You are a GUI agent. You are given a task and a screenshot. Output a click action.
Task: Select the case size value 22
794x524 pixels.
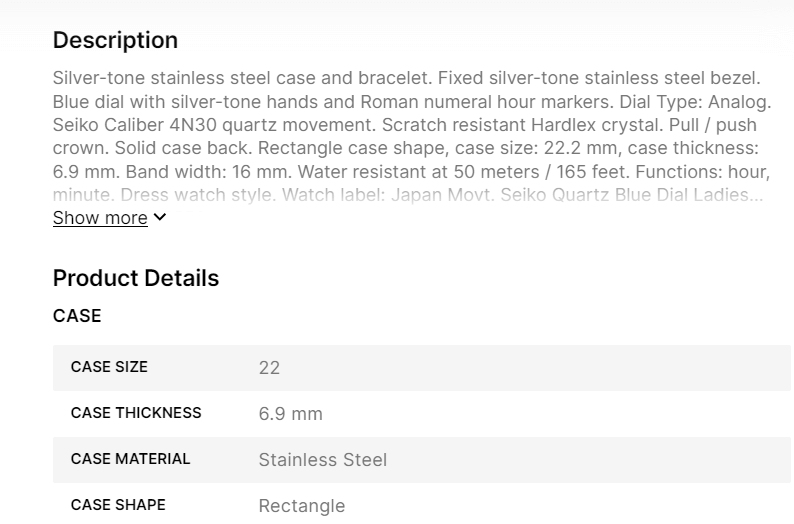tap(269, 368)
